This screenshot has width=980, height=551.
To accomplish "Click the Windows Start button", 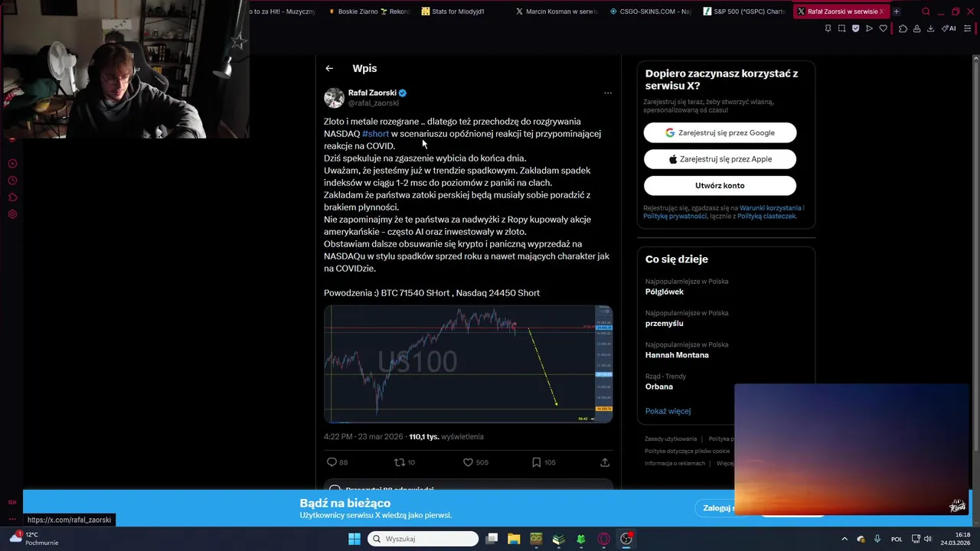I will point(354,539).
